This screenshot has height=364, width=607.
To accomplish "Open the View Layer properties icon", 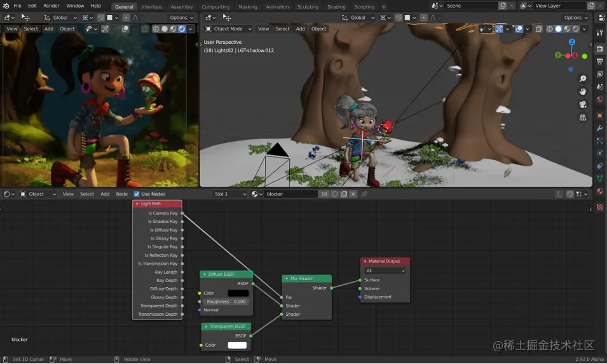I will click(599, 74).
